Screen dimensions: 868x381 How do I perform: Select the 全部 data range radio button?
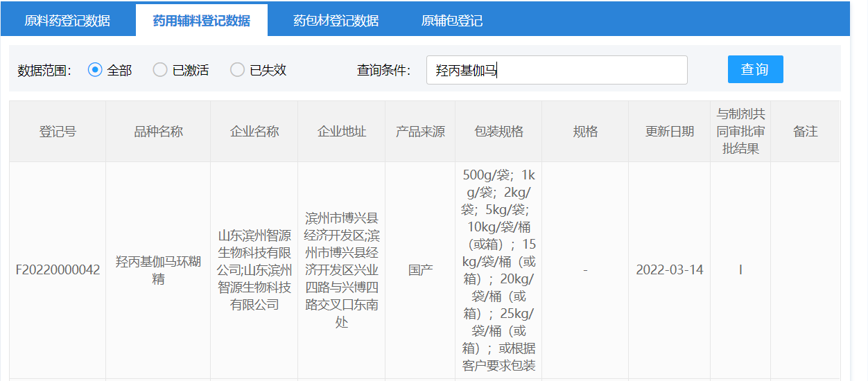(96, 70)
